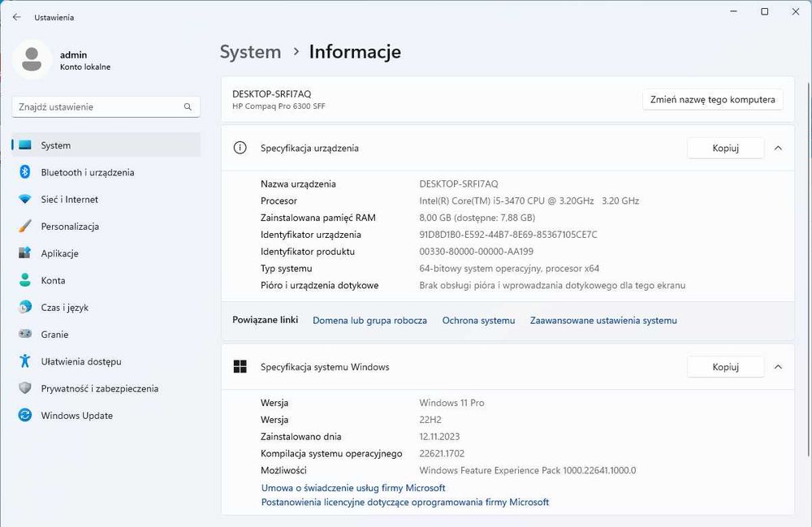This screenshot has width=812, height=527.
Task: Click the gamepad icon for Granie
Action: [x=25, y=334]
